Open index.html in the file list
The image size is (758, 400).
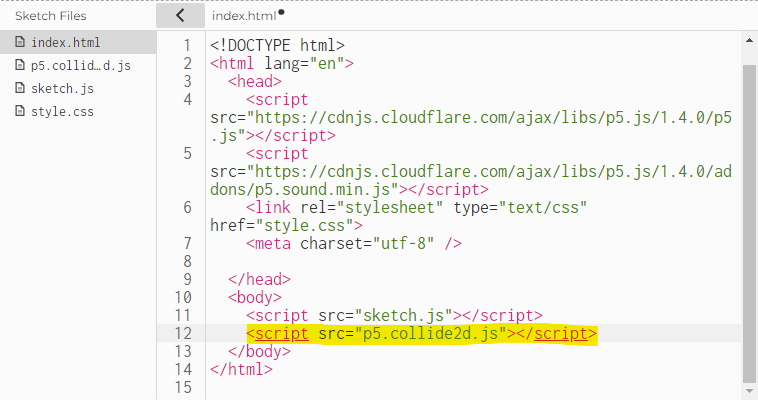coord(78,43)
